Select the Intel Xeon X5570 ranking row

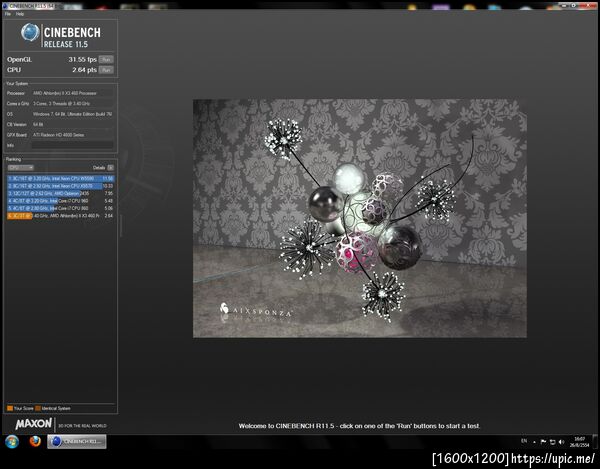pyautogui.click(x=60, y=186)
